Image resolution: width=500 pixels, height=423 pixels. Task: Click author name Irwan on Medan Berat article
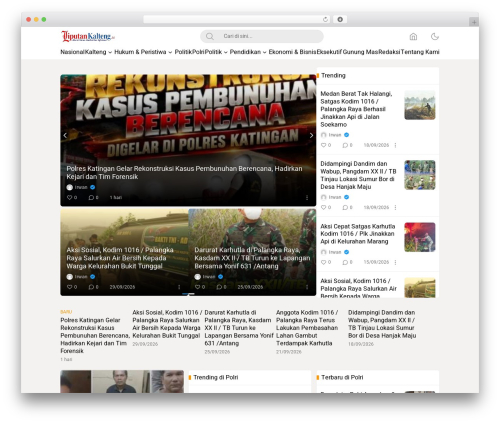[335, 135]
